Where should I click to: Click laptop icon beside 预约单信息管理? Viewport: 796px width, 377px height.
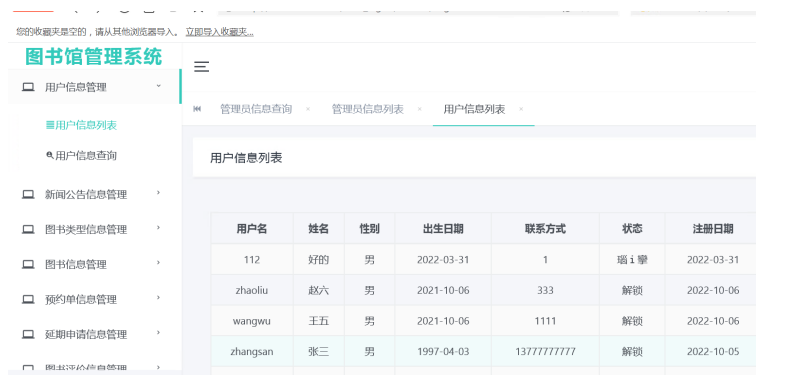28,299
